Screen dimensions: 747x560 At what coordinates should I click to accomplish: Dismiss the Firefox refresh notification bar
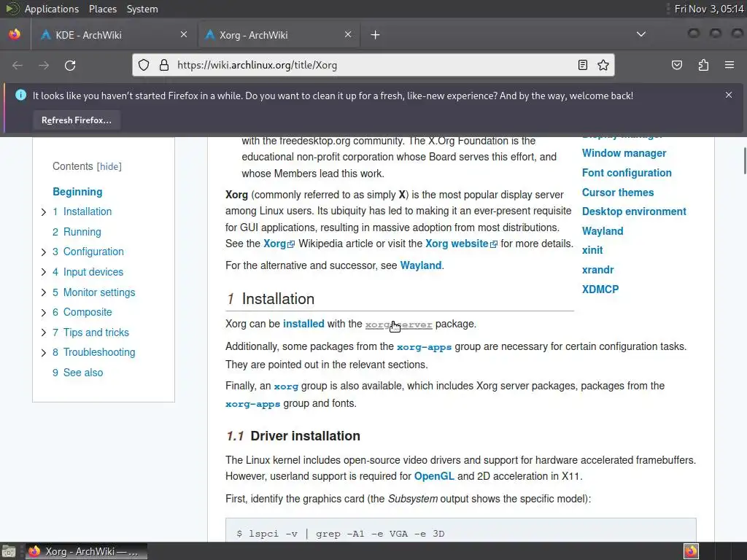tap(729, 95)
